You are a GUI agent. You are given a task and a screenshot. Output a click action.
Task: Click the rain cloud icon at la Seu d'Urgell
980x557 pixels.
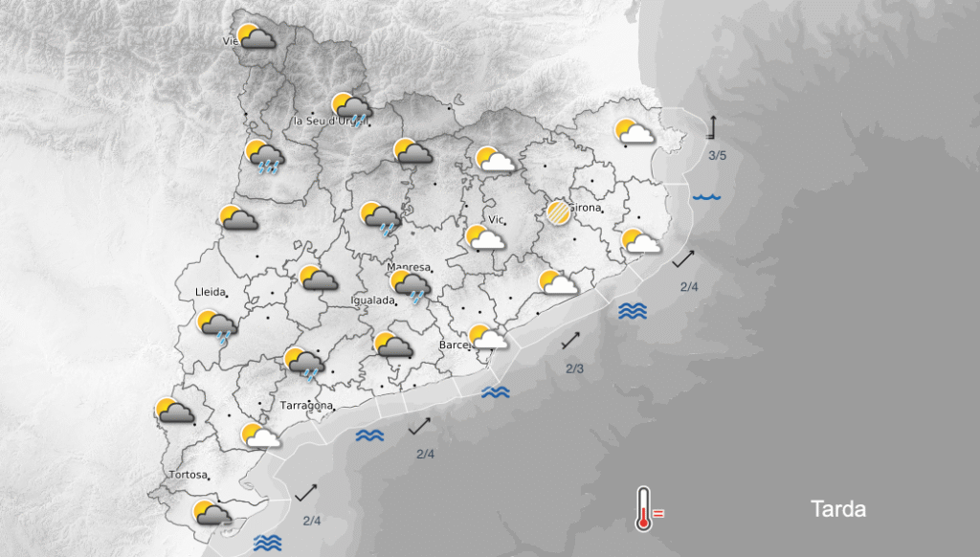coord(351,109)
